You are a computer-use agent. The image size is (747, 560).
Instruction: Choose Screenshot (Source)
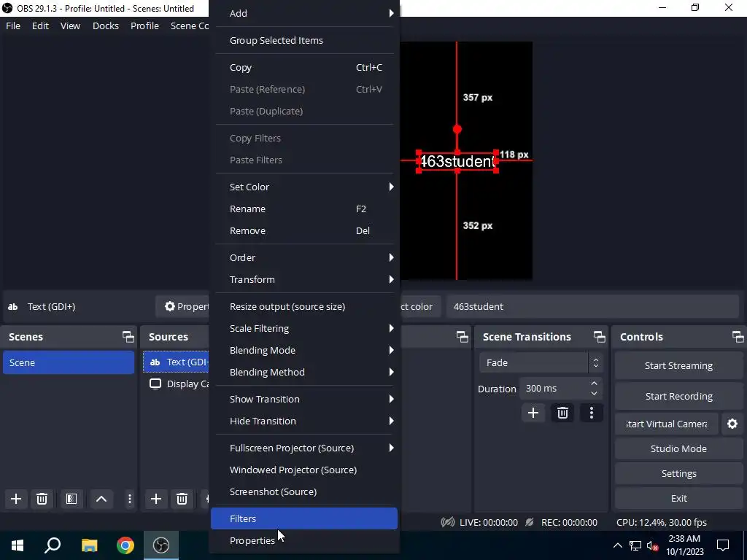(x=304, y=492)
